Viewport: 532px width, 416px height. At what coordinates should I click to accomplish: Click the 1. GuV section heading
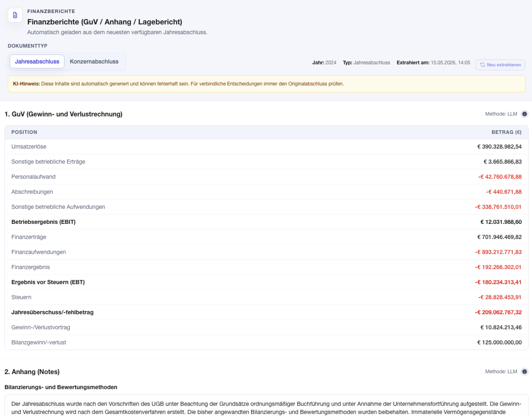click(x=63, y=114)
